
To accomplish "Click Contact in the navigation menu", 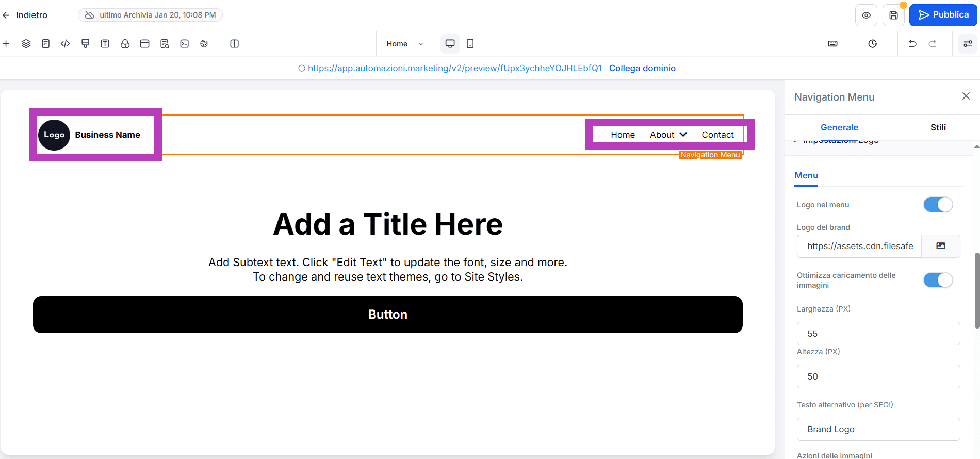I will click(717, 135).
